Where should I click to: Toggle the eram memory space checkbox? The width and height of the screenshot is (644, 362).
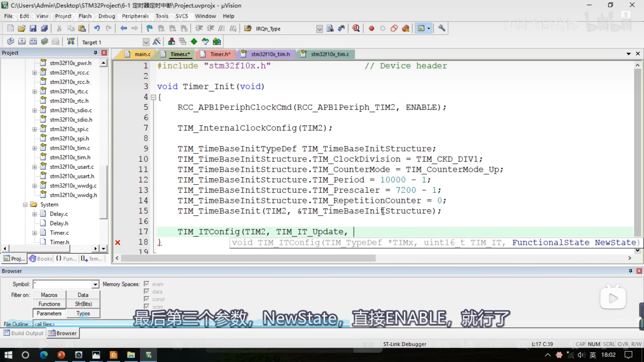pyautogui.click(x=147, y=284)
